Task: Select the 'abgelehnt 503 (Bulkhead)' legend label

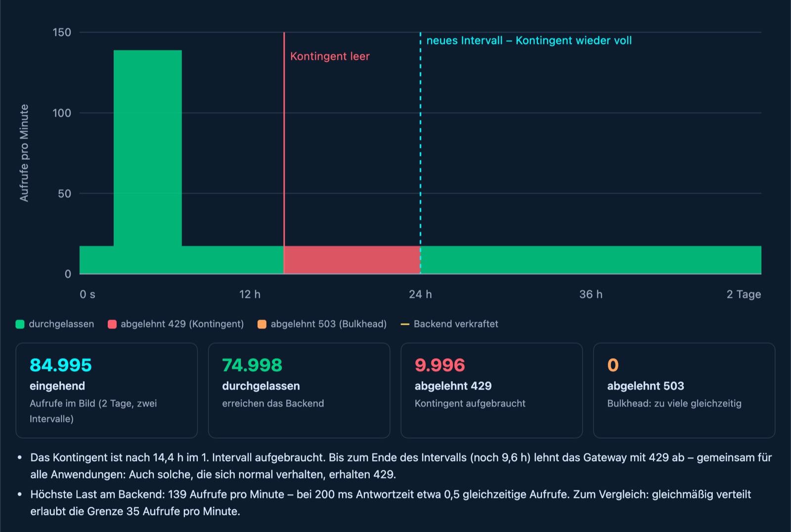Action: point(329,324)
